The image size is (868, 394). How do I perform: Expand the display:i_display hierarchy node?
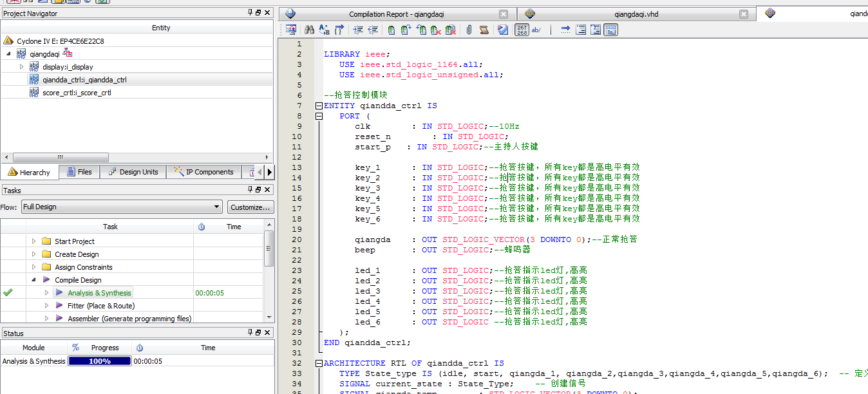21,67
